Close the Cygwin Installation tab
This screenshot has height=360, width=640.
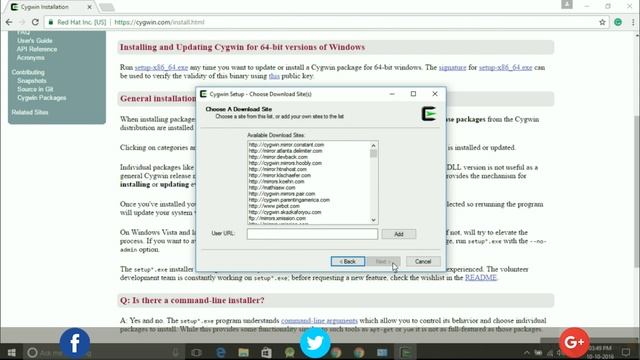[89, 7]
